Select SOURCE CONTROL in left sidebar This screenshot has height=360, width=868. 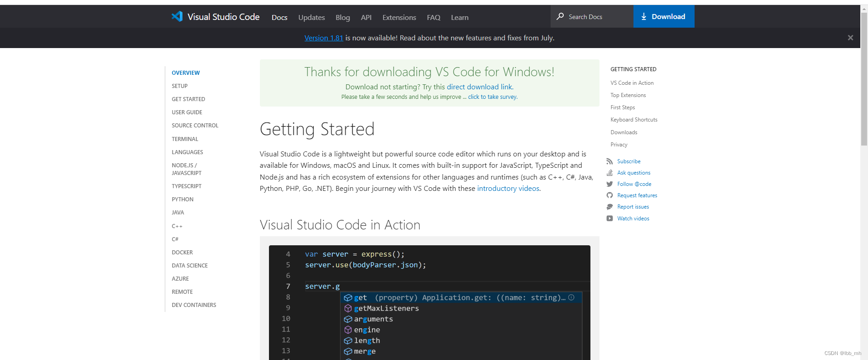tap(195, 126)
